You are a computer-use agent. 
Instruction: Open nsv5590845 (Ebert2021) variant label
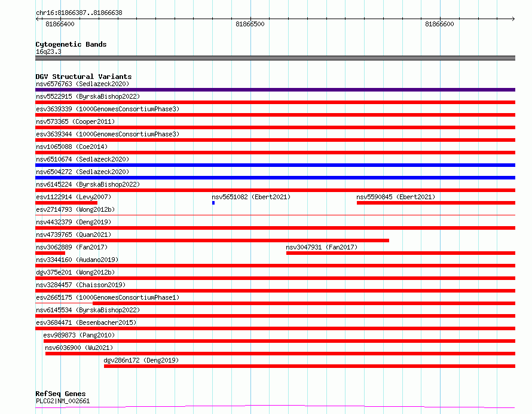(396, 197)
